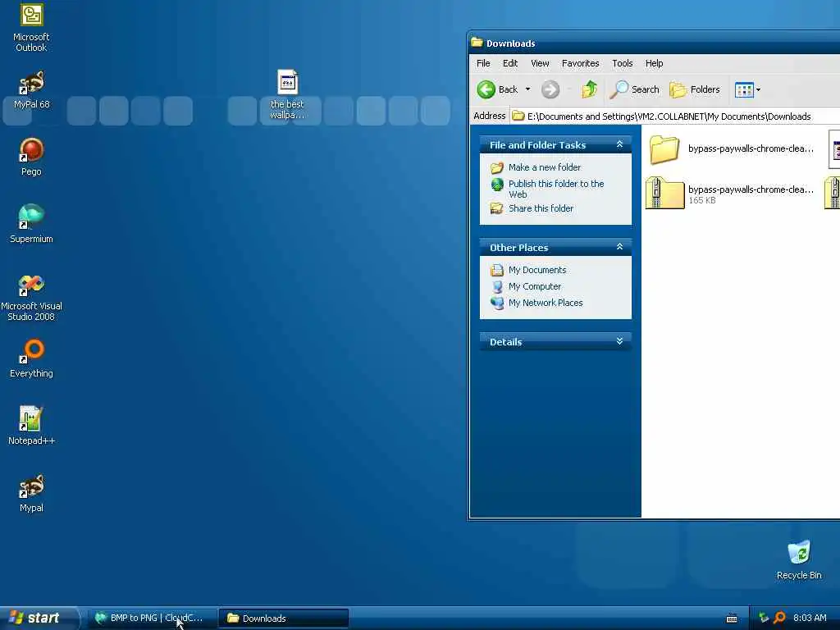Click the Start button

(x=39, y=618)
